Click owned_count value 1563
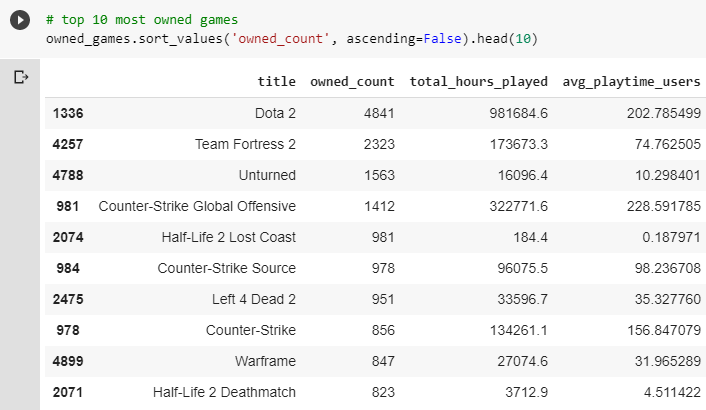The width and height of the screenshot is (706, 410). [379, 175]
